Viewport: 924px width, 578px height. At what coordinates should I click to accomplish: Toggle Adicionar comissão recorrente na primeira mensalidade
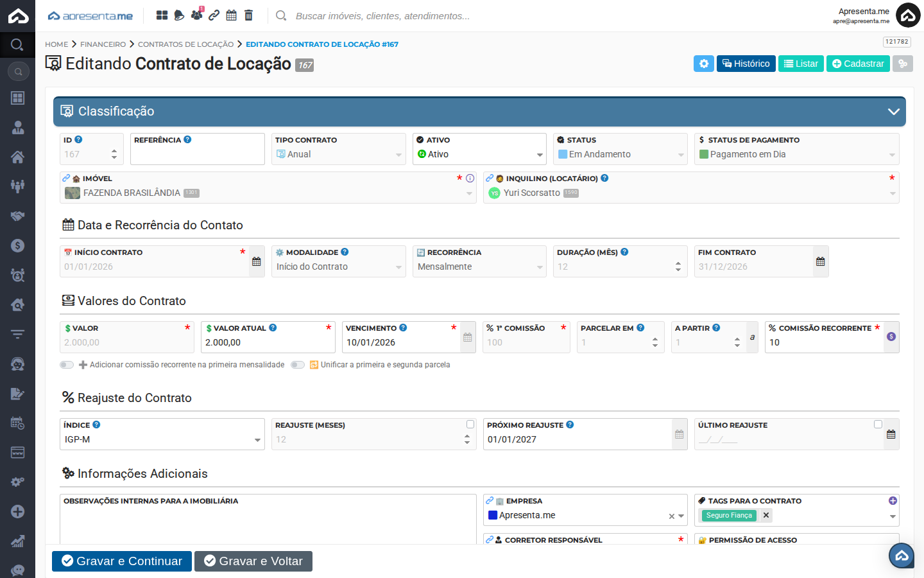coord(67,365)
